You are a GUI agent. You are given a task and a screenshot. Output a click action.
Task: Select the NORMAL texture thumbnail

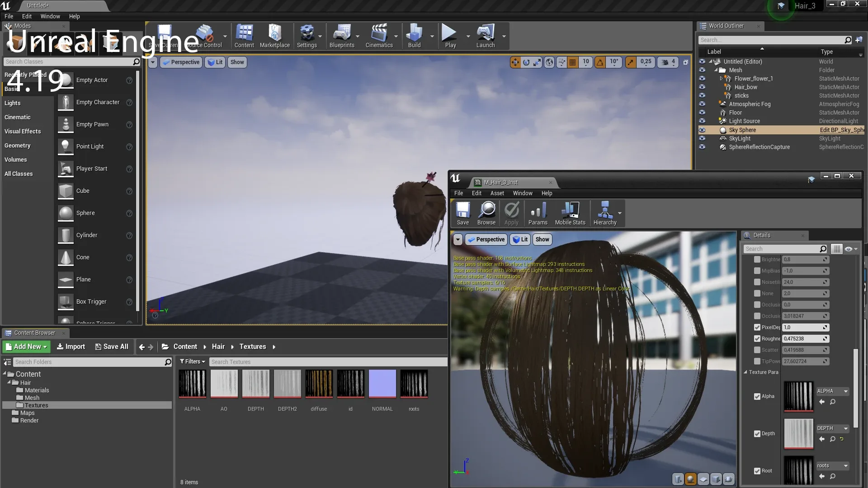tap(382, 384)
